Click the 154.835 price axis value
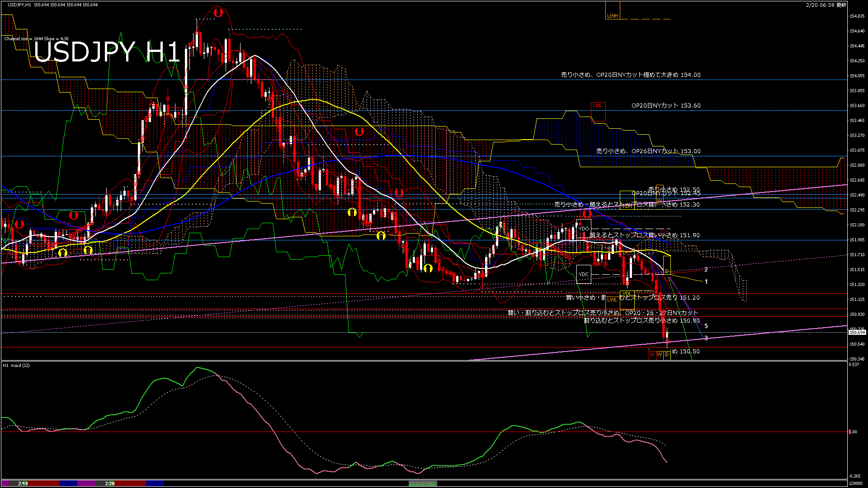The image size is (868, 488). click(857, 16)
